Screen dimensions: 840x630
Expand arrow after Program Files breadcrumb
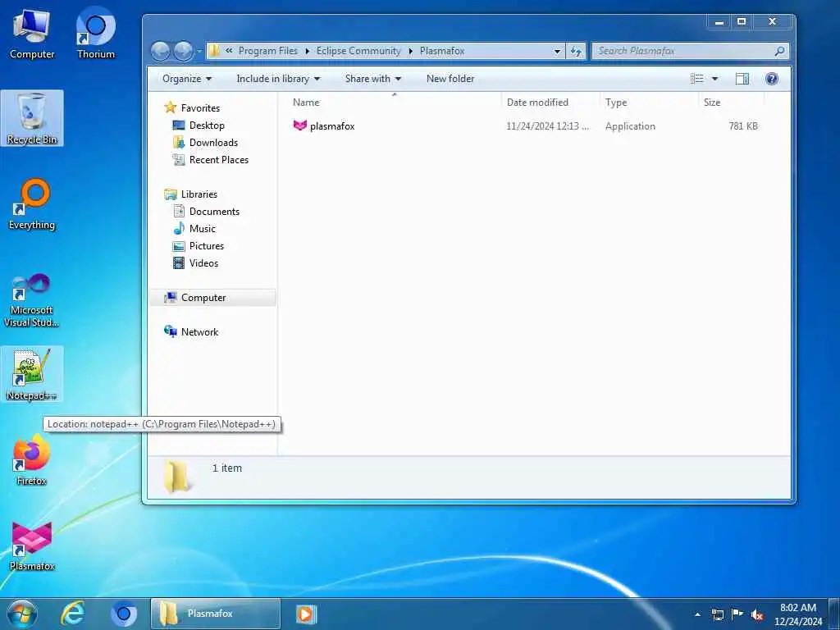(308, 51)
